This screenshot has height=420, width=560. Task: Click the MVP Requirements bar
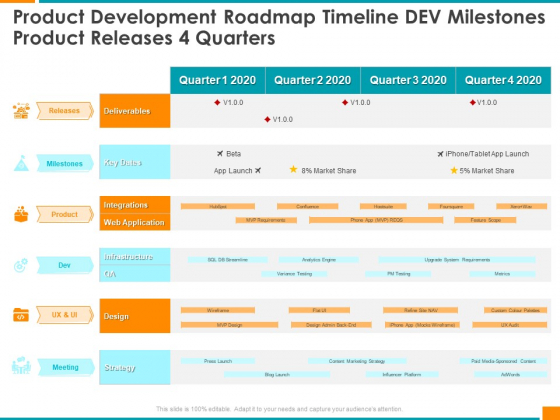[266, 220]
